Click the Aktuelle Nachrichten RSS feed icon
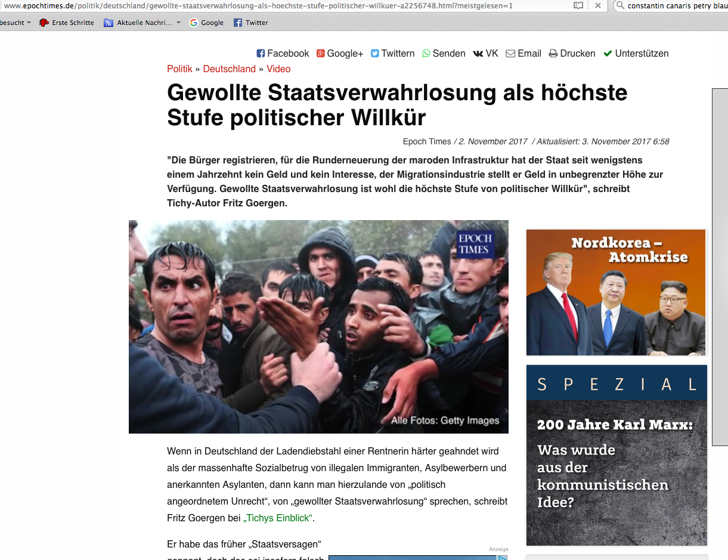 [109, 23]
